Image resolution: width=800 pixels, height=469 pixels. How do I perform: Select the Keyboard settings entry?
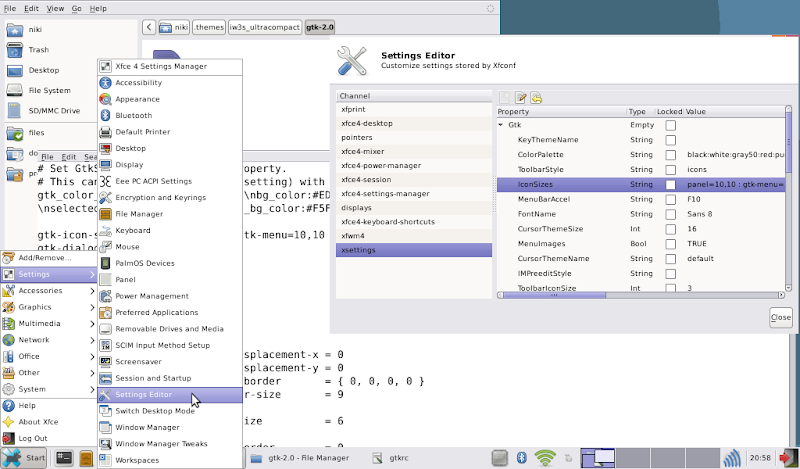[170, 230]
